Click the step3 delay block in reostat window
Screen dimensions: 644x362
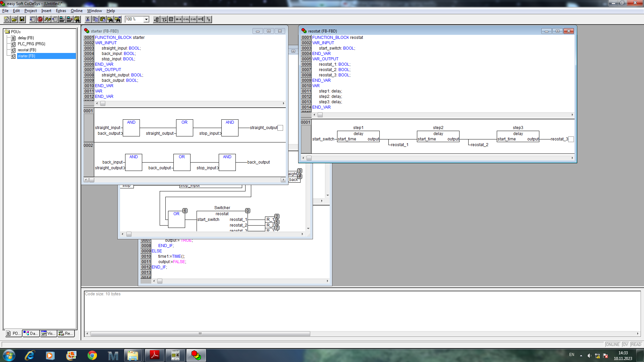(x=518, y=136)
